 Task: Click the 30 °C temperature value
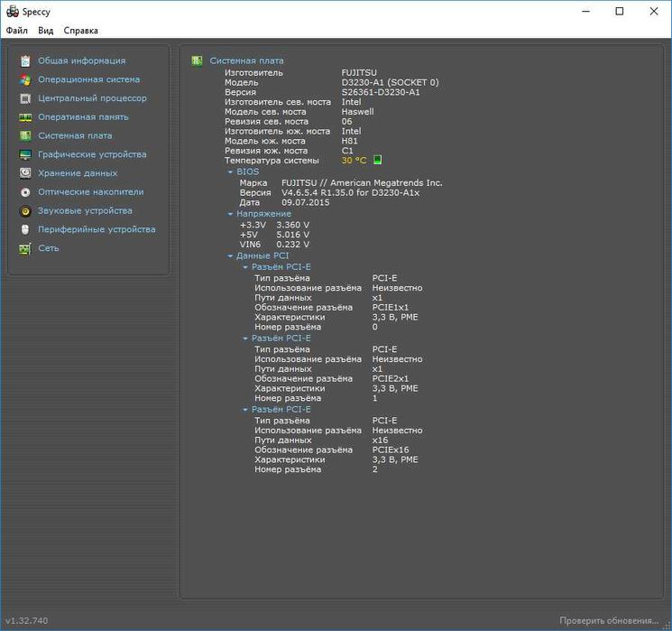coord(354,161)
